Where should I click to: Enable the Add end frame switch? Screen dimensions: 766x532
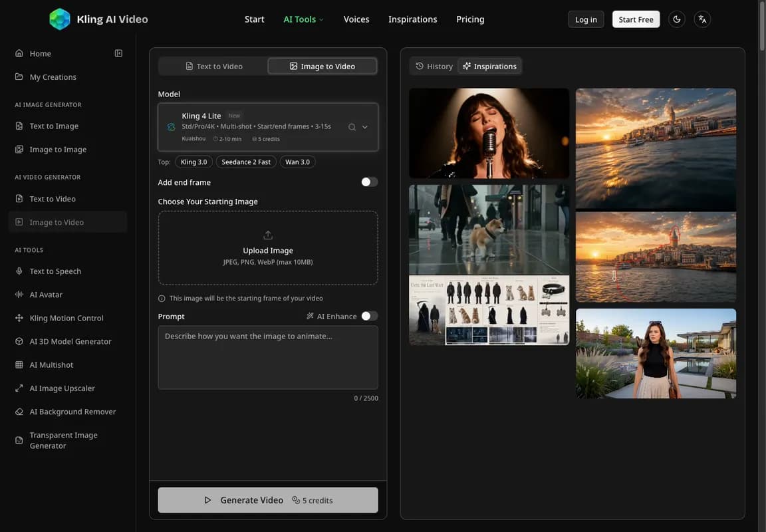tap(369, 182)
